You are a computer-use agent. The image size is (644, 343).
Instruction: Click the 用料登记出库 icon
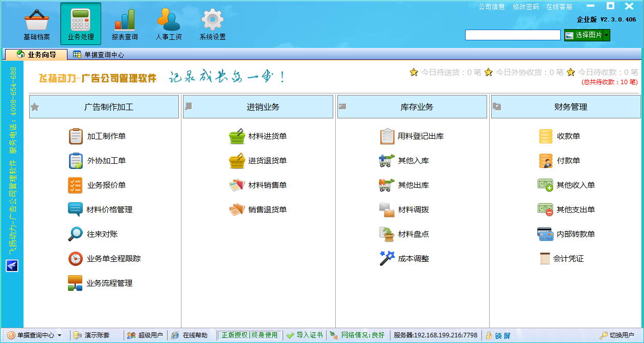(387, 136)
